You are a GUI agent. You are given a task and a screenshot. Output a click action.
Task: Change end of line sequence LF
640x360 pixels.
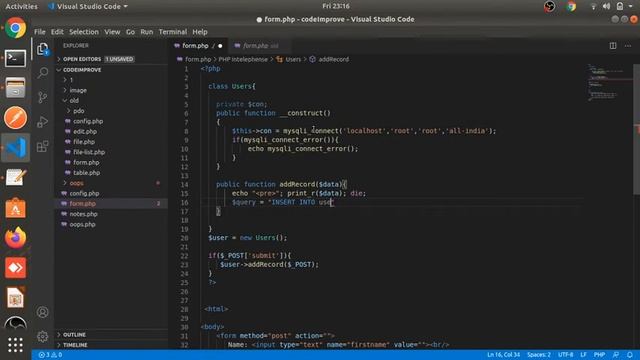583,355
